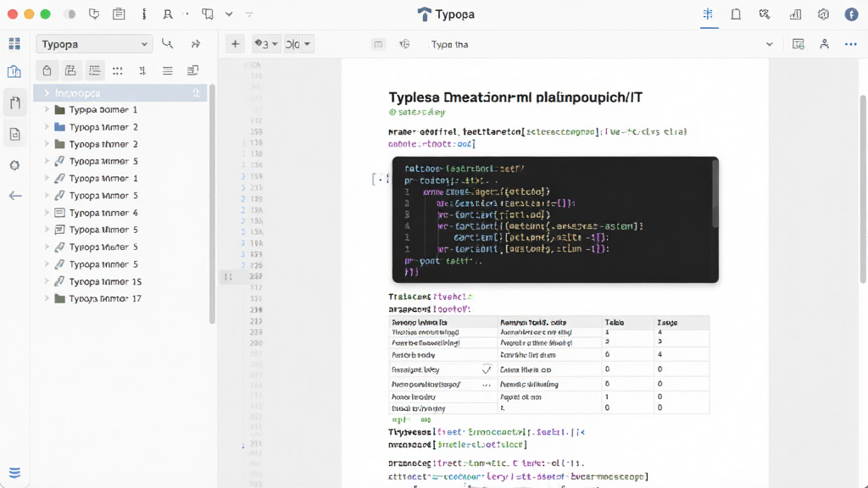Select the tree row ending in 1S
868x488 pixels.
(x=120, y=281)
